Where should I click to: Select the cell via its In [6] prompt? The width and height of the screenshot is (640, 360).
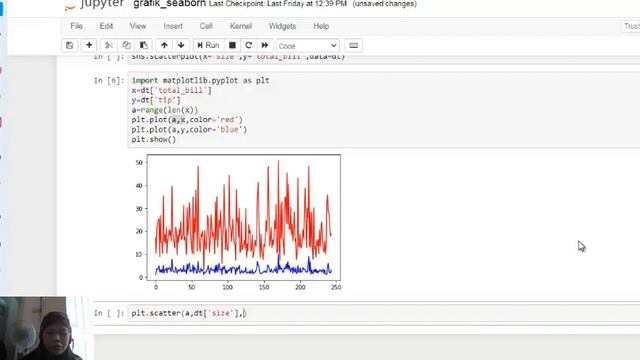coord(109,80)
